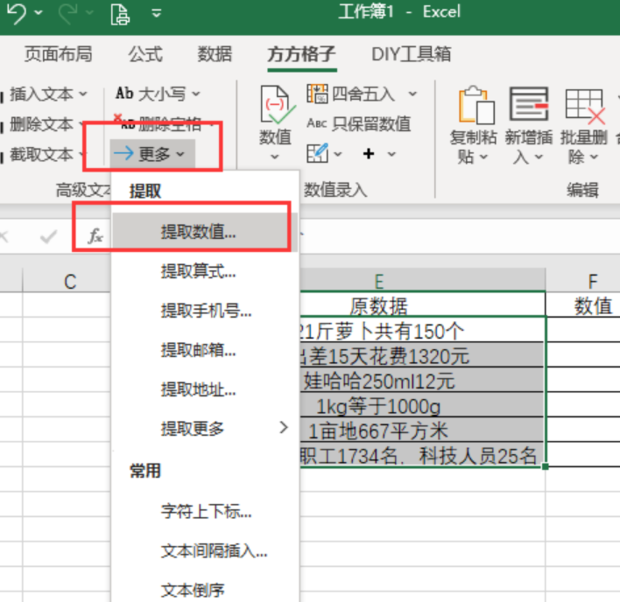This screenshot has height=602, width=620.
Task: Click the print preview document icon
Action: point(120,13)
